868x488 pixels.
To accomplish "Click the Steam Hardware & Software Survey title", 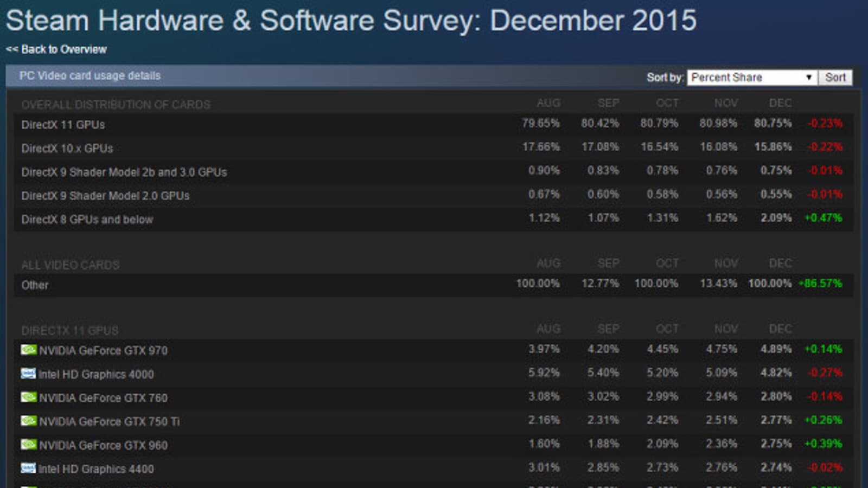I will 351,21.
